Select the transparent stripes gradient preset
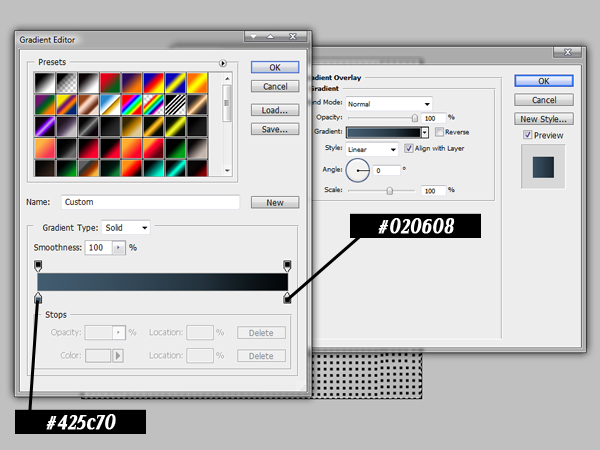 175,104
